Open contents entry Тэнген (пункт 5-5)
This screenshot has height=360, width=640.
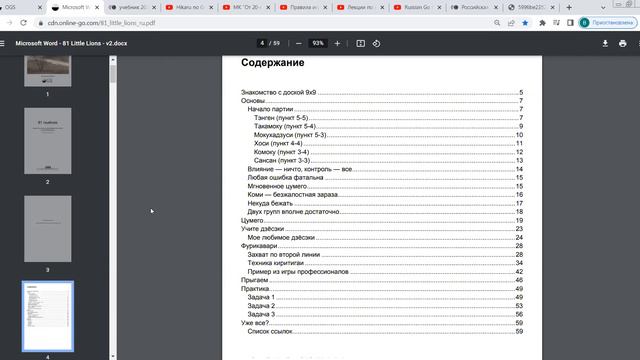[388, 118]
